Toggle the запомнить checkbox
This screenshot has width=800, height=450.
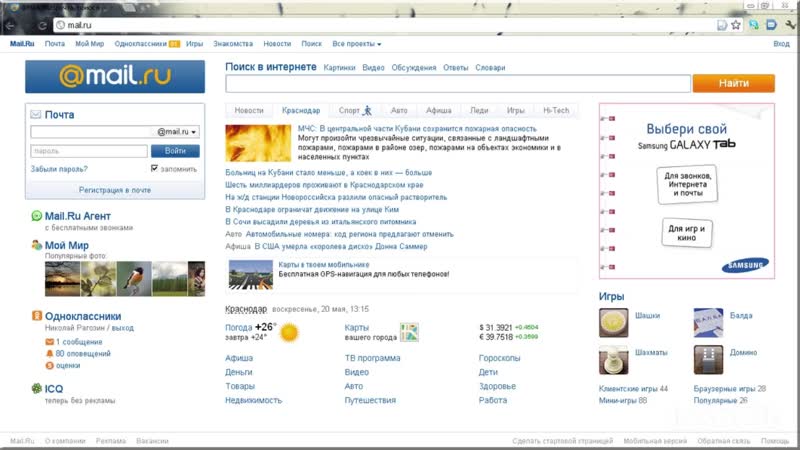154,168
